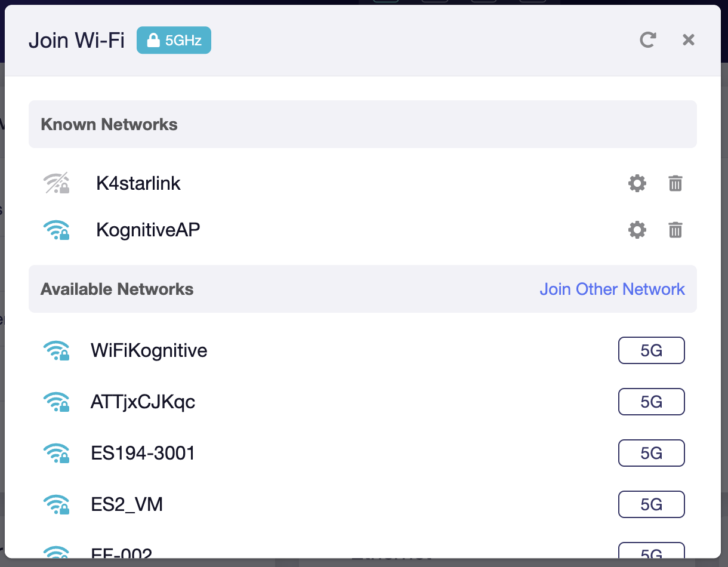Click Join Other Network link
The height and width of the screenshot is (567, 728).
(612, 289)
